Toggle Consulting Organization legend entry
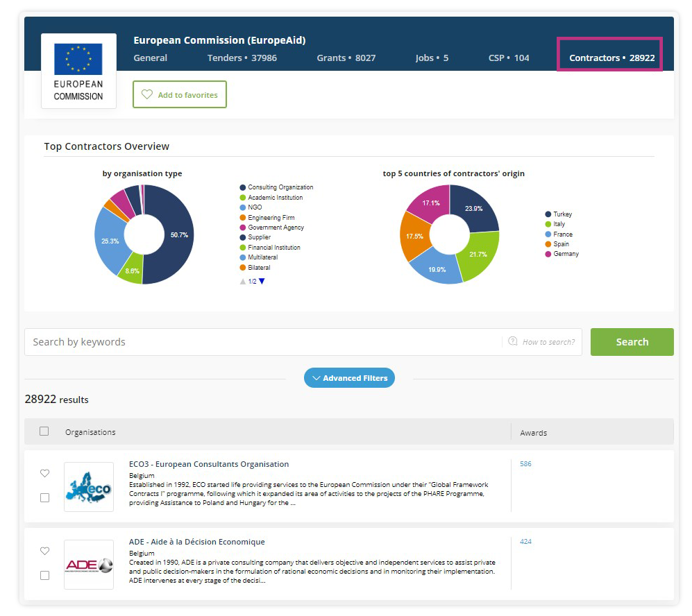The height and width of the screenshot is (616, 692). tap(276, 187)
